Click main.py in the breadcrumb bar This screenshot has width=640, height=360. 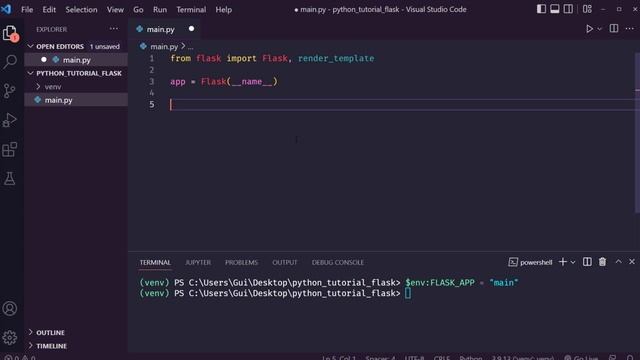tap(164, 47)
